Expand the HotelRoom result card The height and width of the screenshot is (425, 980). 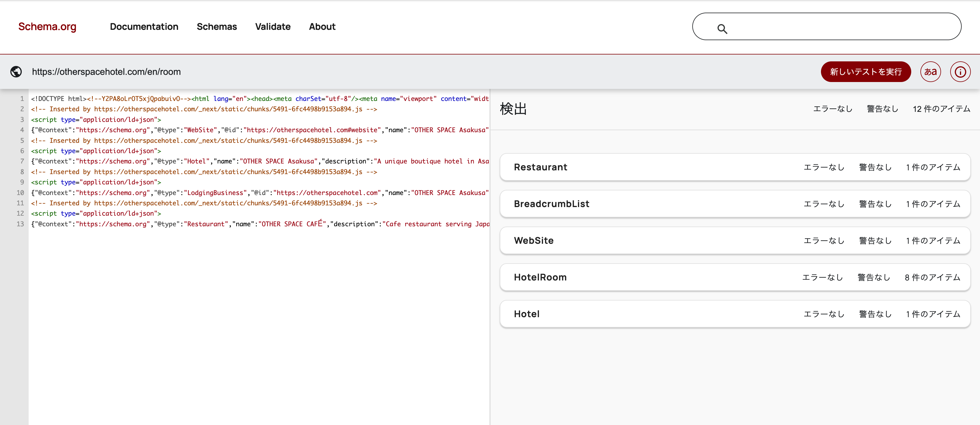(735, 277)
